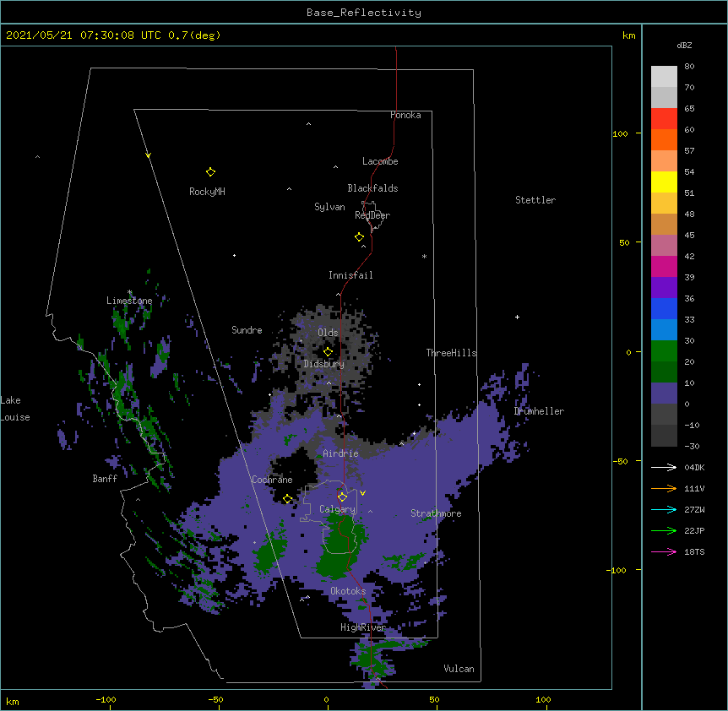Select the blue 36 dBZ color swatch
This screenshot has height=711, width=728.
pyautogui.click(x=664, y=308)
